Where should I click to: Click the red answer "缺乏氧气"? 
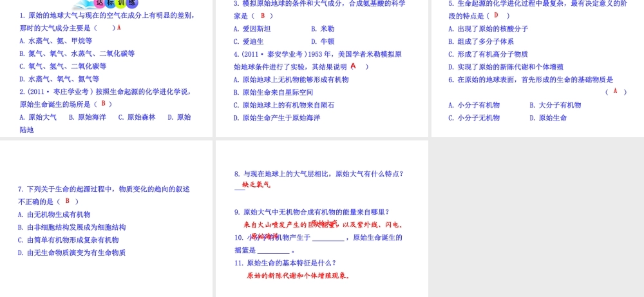pyautogui.click(x=257, y=186)
